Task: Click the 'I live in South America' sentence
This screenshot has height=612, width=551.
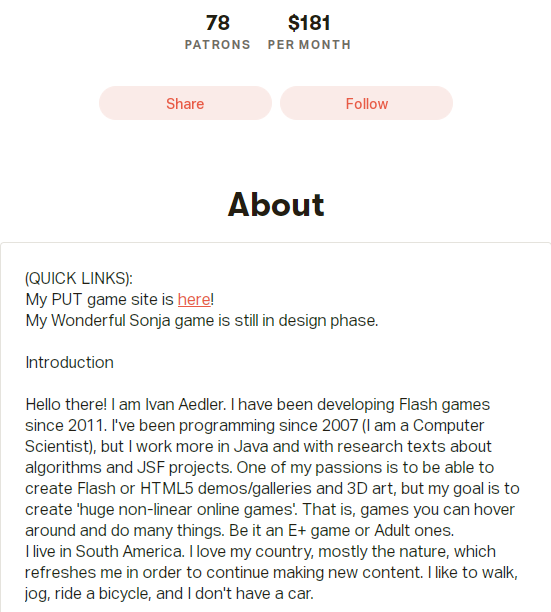Action: pos(105,552)
